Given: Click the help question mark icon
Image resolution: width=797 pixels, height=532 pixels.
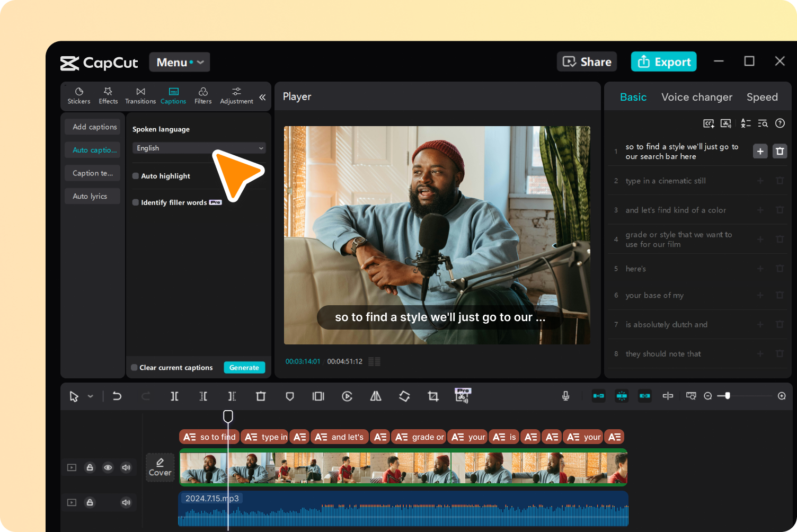Looking at the screenshot, I should 780,123.
